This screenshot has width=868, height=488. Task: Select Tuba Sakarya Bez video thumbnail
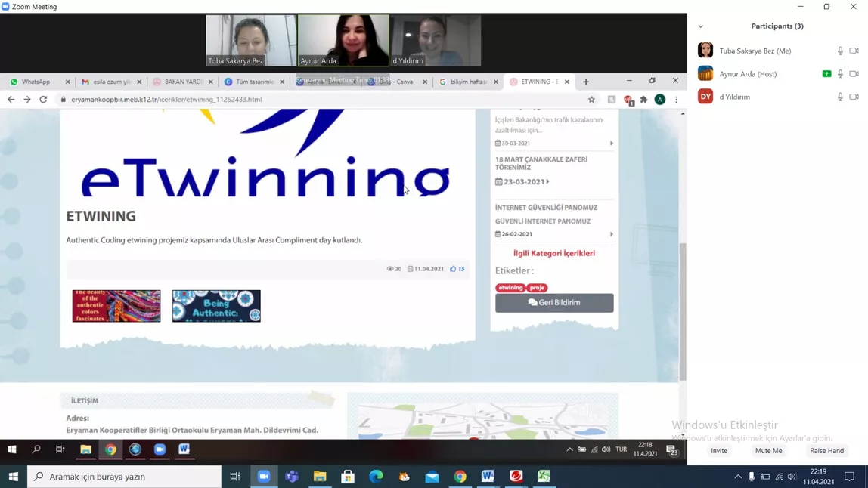coord(251,40)
